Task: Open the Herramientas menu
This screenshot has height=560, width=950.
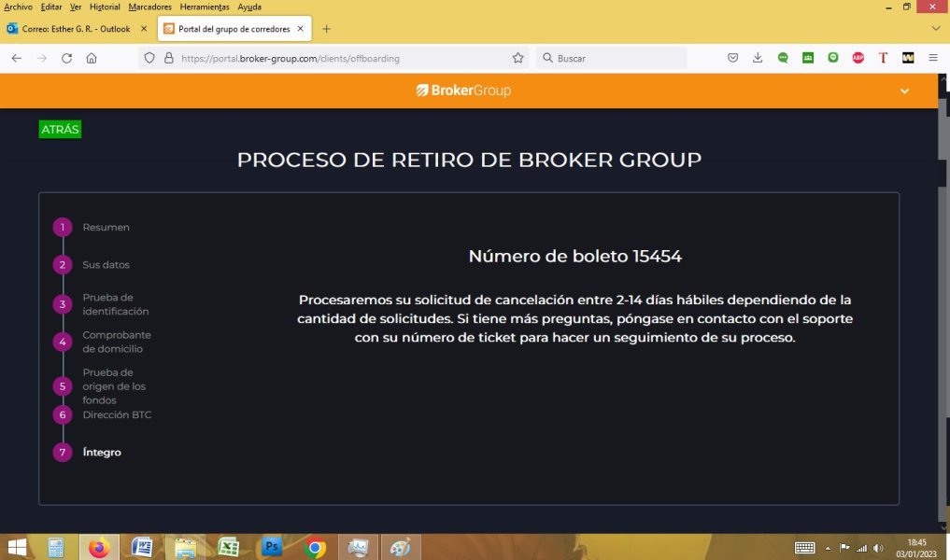Action: click(205, 7)
